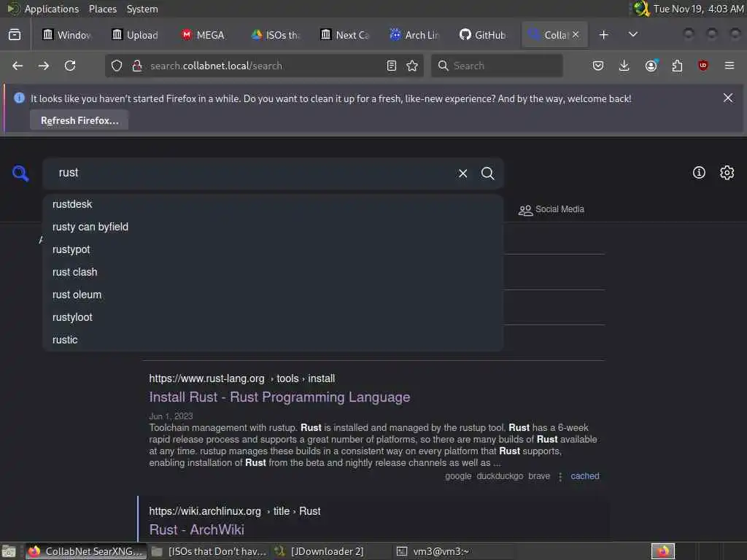
Task: Open the result's three-dot engine options
Action: (x=560, y=476)
